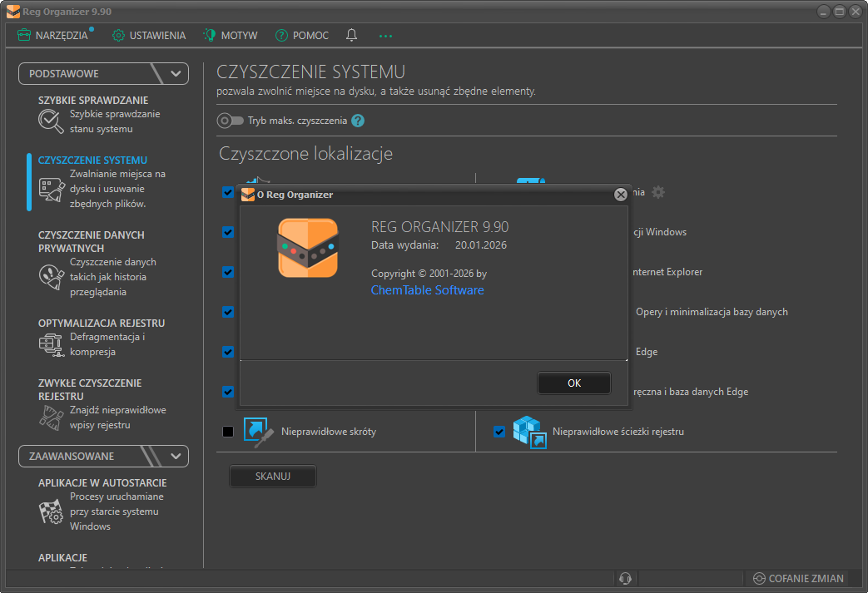The image size is (868, 593).
Task: Uncheck the fourth left-column location checkbox
Action: coord(227,311)
